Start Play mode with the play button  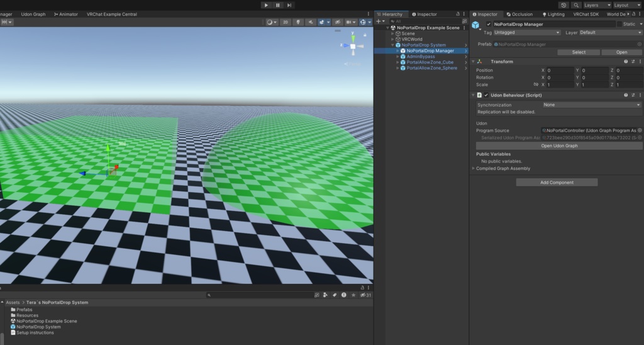(x=266, y=5)
